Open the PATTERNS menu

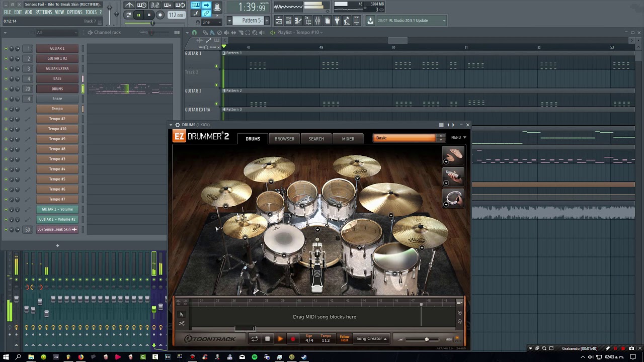tap(44, 12)
